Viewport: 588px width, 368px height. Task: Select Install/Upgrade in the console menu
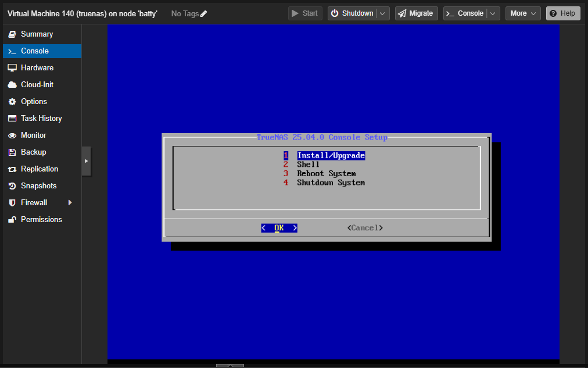(331, 156)
